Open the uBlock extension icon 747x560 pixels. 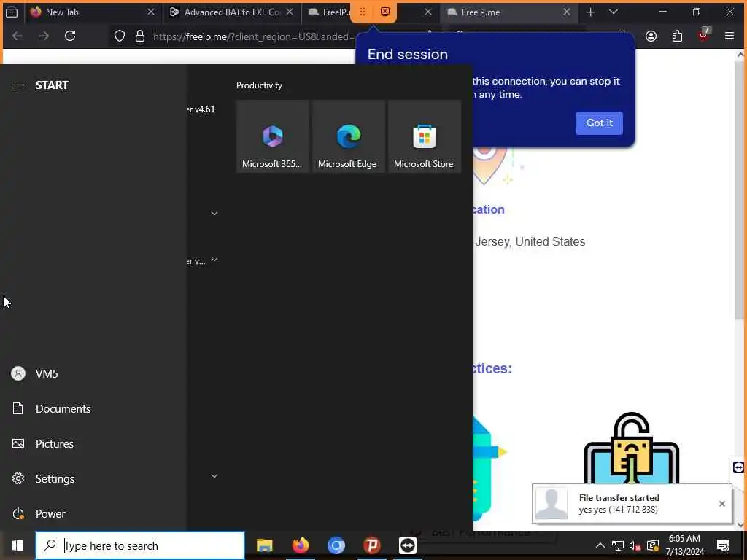(x=704, y=35)
